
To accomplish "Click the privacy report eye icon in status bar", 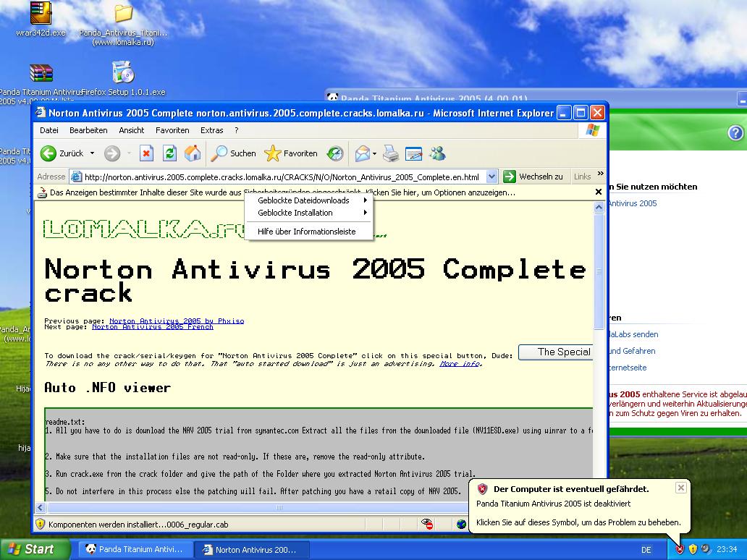I will point(427,524).
